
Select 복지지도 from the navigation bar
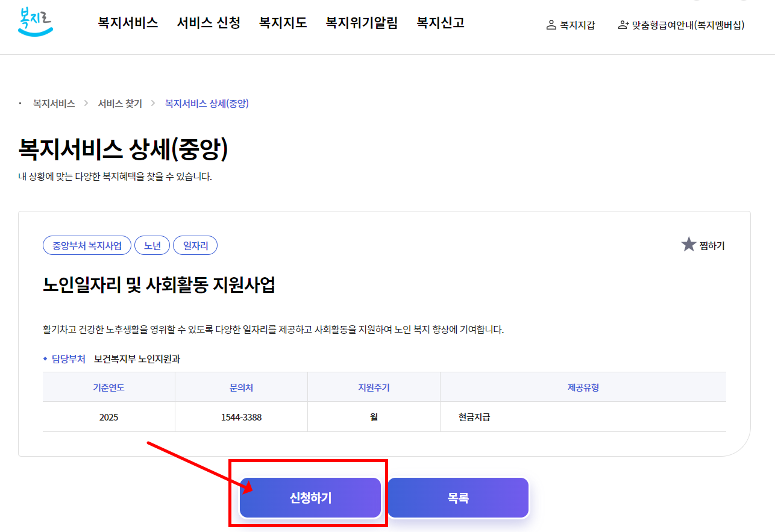coord(283,22)
